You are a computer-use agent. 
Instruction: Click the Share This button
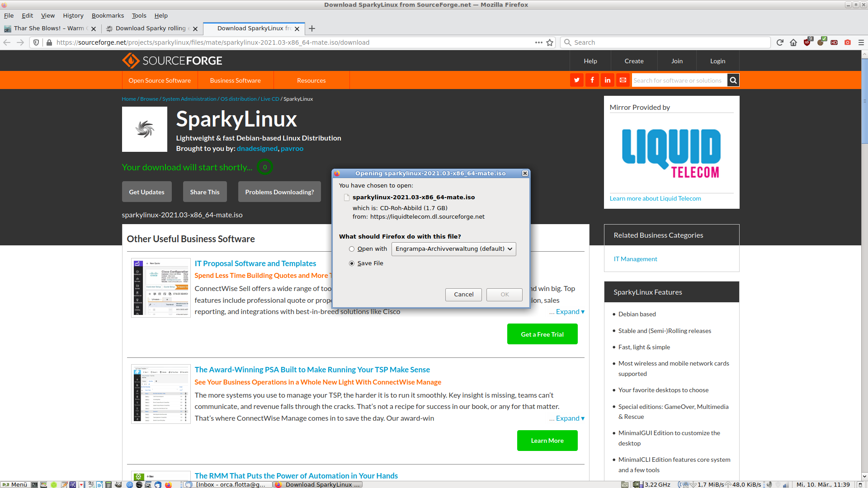(x=205, y=192)
